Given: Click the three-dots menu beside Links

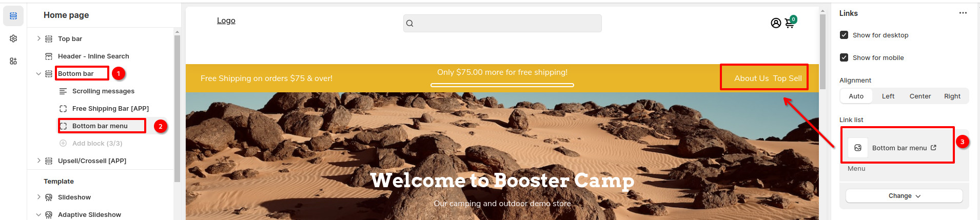Looking at the screenshot, I should (963, 13).
